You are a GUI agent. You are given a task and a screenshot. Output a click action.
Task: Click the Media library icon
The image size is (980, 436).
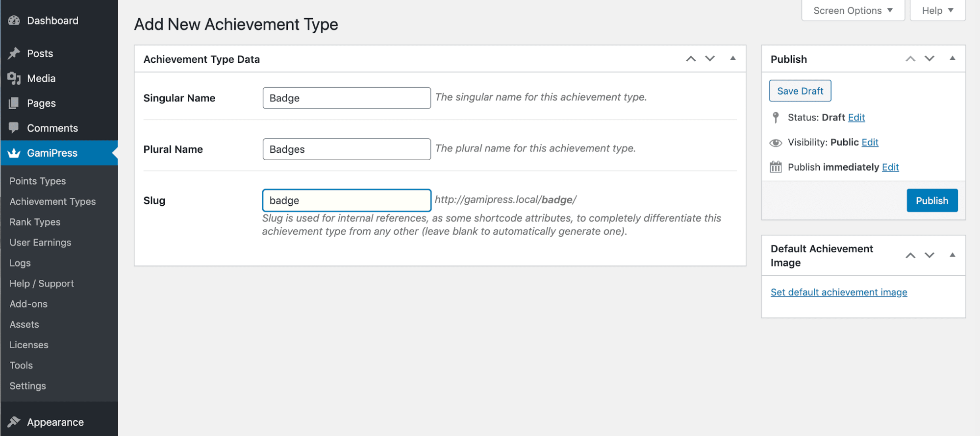14,78
